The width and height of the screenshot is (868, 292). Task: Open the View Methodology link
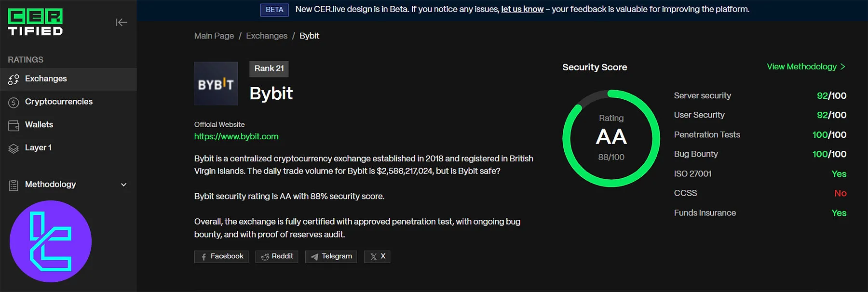806,66
